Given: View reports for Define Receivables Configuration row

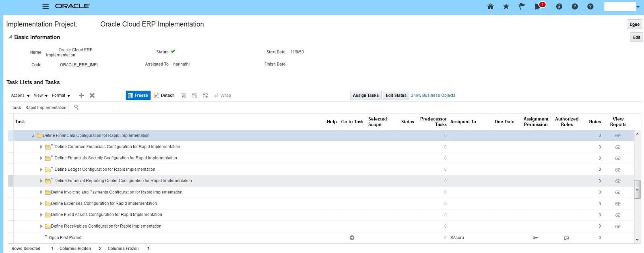Looking at the screenshot, I should (x=617, y=226).
